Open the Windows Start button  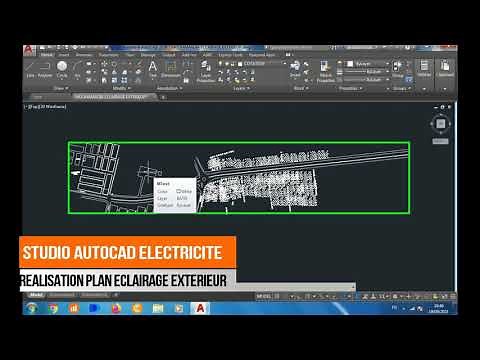click(x=32, y=308)
